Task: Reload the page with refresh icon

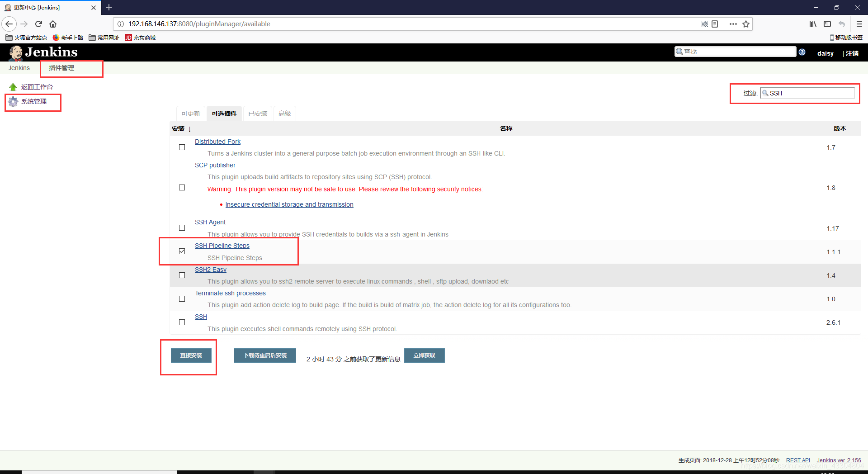Action: click(39, 24)
